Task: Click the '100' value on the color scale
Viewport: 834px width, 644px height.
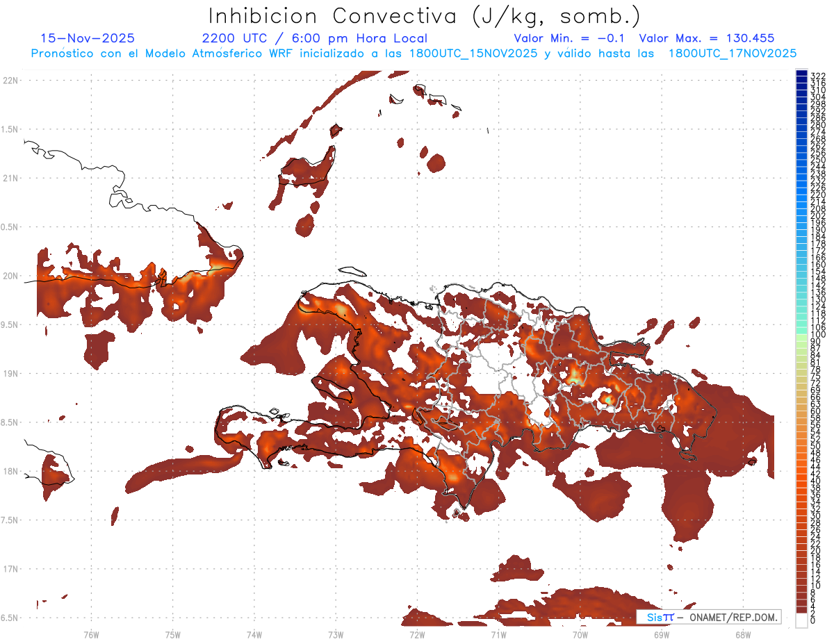Action: (x=817, y=335)
